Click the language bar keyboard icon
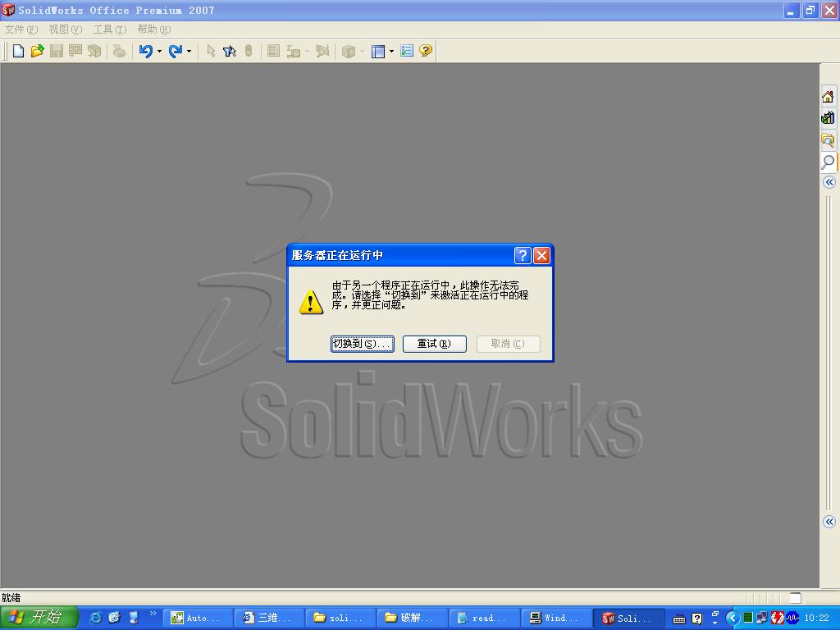 coord(678,619)
